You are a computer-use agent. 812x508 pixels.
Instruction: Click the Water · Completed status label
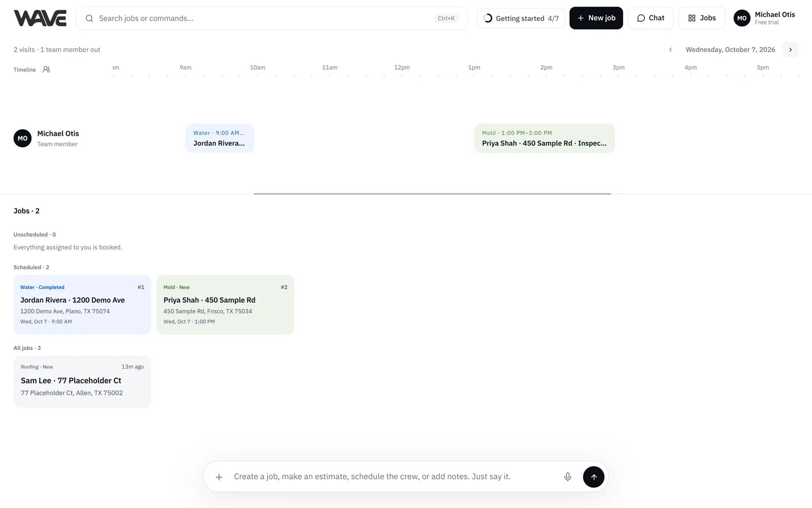[42, 288]
